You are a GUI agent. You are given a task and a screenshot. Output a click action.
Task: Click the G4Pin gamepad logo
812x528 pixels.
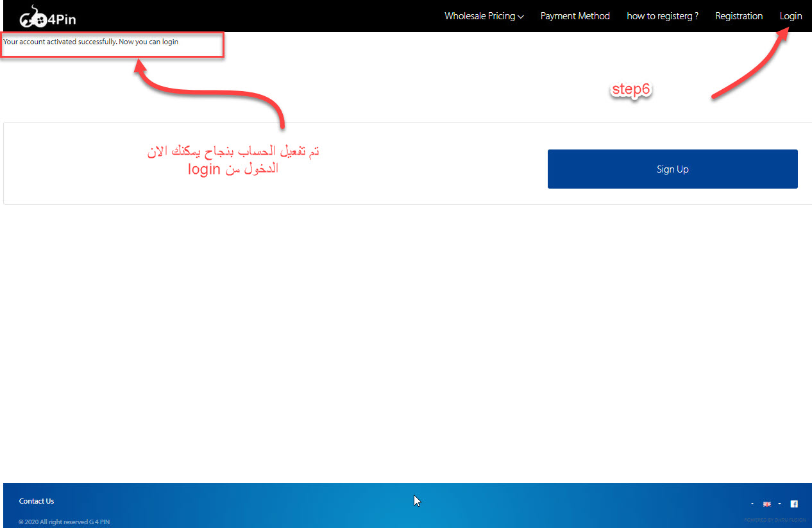pos(47,17)
